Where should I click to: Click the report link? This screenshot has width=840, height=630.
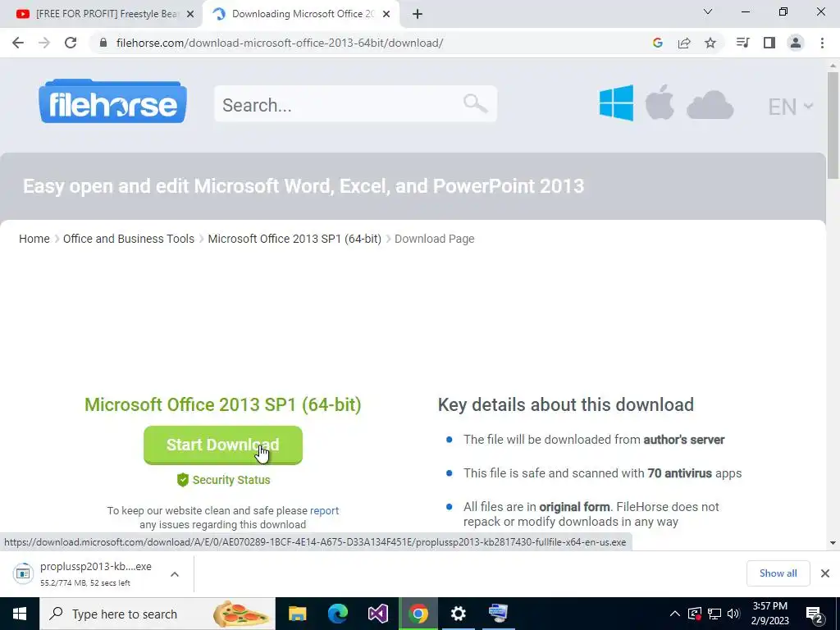(x=324, y=510)
